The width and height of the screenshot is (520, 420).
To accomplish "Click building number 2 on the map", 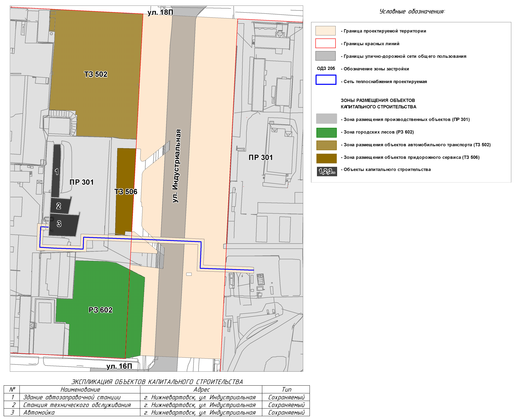I will (59, 206).
